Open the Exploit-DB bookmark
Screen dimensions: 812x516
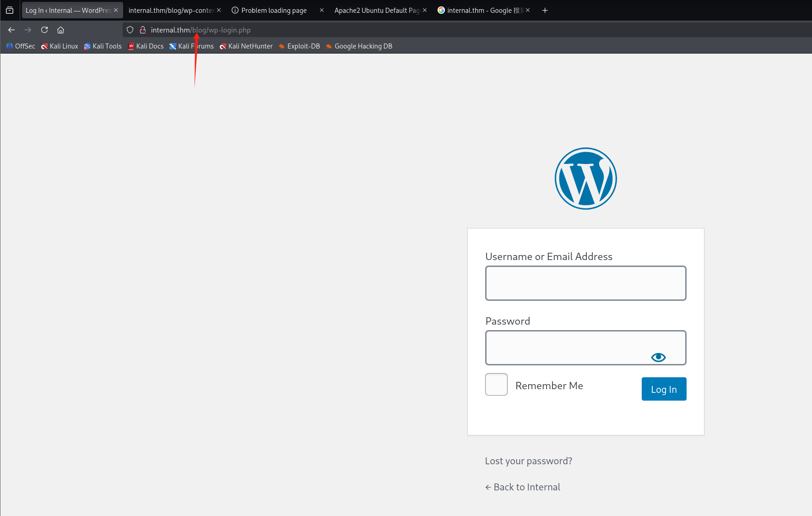pyautogui.click(x=299, y=46)
